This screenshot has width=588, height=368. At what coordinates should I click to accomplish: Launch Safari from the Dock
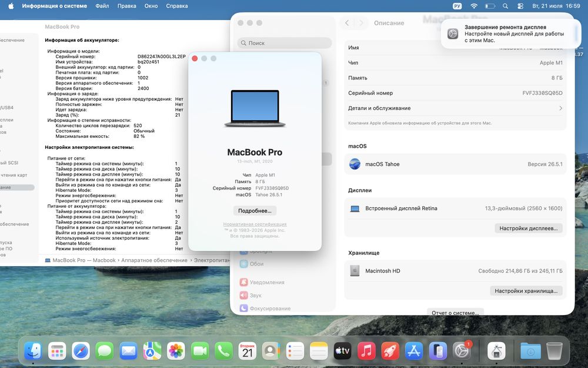[x=81, y=351]
